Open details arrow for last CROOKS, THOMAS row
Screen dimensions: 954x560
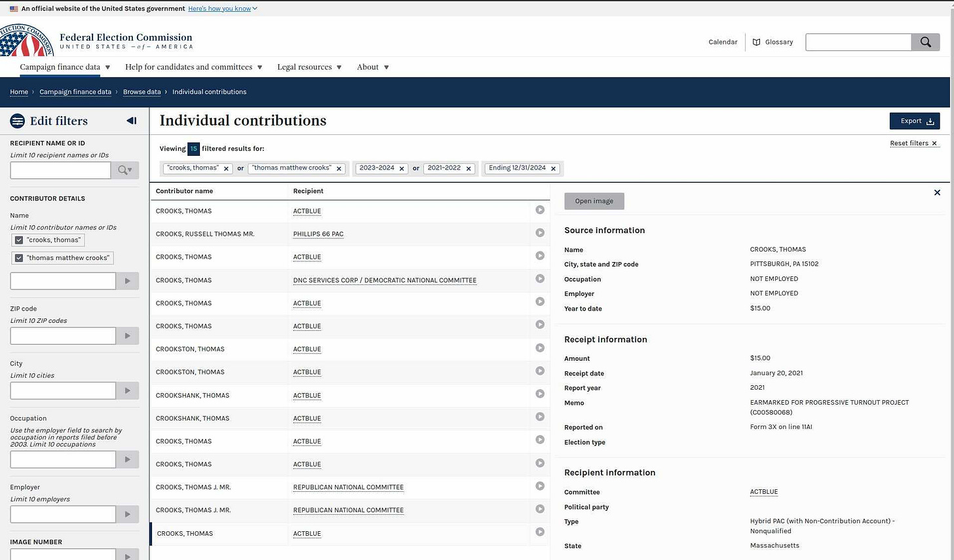coord(540,532)
